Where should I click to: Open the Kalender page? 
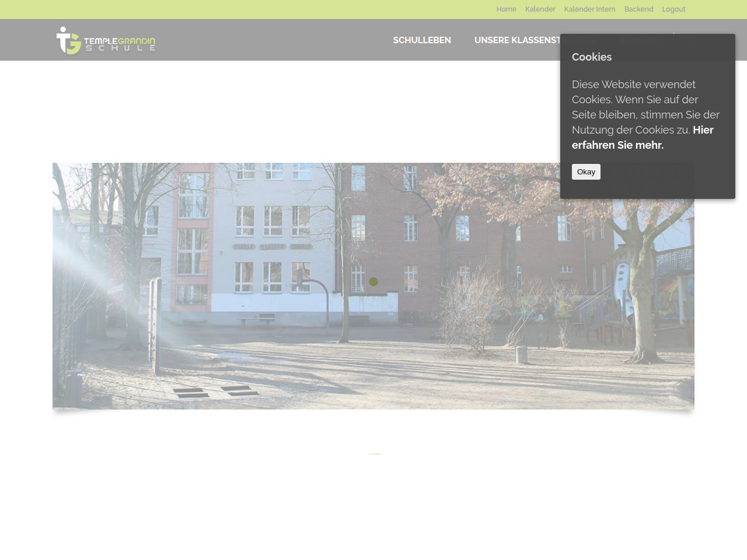(x=540, y=9)
